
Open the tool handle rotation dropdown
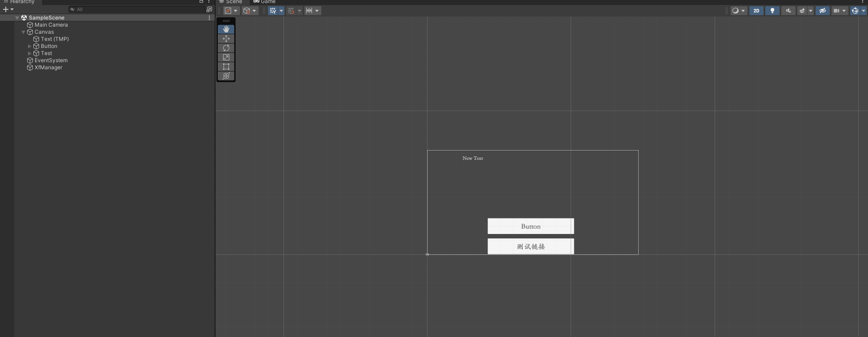click(250, 11)
